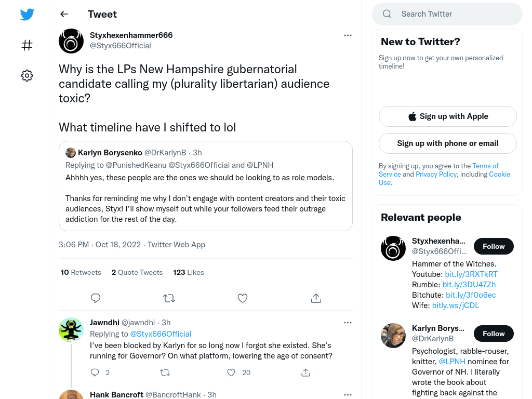This screenshot has width=532, height=399.
Task: Follow Karlyn Borysenko in Relevant people
Action: pos(494,334)
